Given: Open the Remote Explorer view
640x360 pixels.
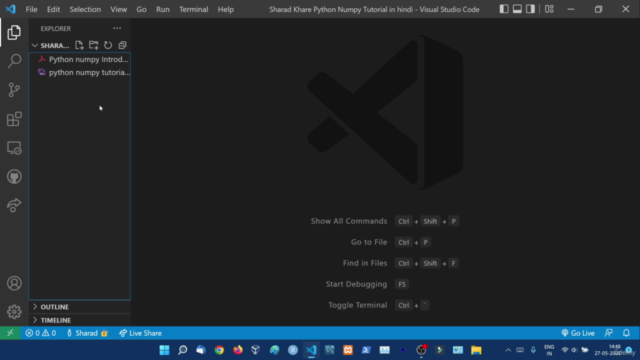Looking at the screenshot, I should click(x=14, y=148).
